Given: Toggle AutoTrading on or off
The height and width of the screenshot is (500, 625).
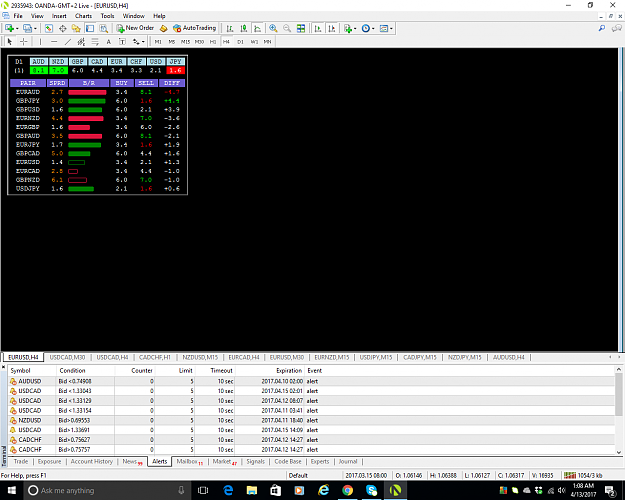Looking at the screenshot, I should click(x=195, y=28).
